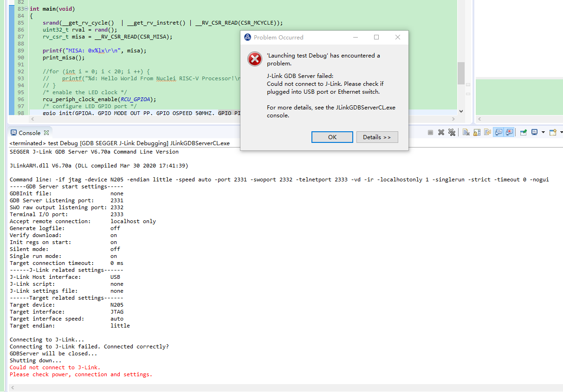Click the "GDBServer will be closed..." line
This screenshot has height=392, width=563.
point(53,353)
